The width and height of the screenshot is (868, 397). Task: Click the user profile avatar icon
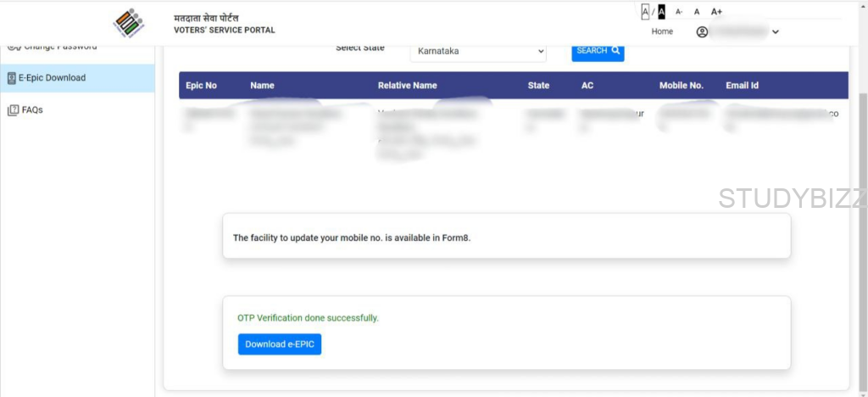(702, 32)
